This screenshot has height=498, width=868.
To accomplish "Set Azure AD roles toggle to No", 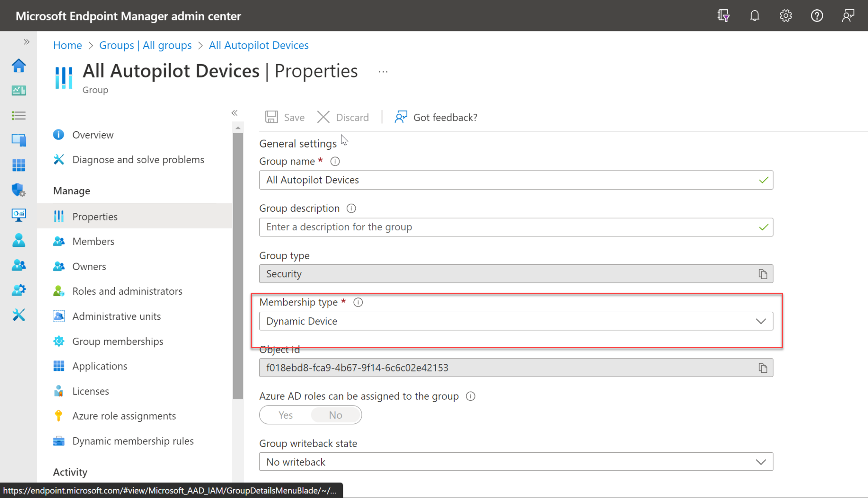I will [335, 415].
